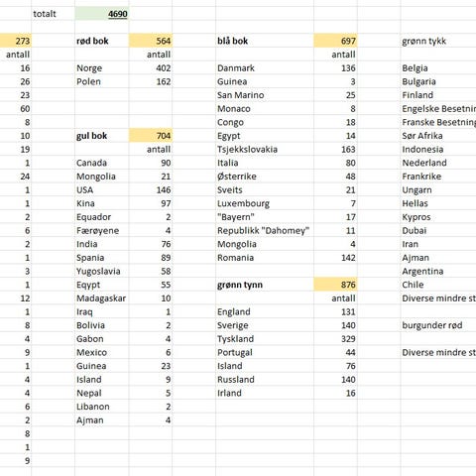The width and height of the screenshot is (476, 476).
Task: Click the Tyskland count 329
Action: point(335,339)
